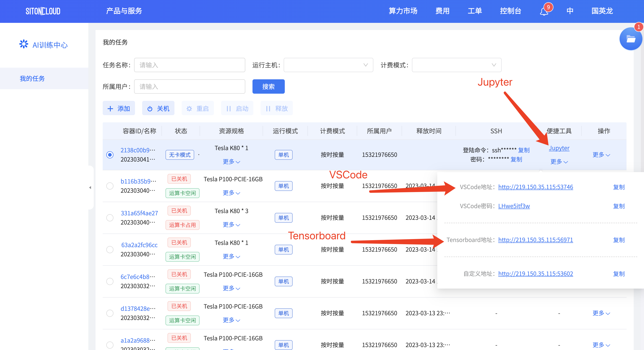Open VSCode address link ending 53746

click(x=535, y=187)
